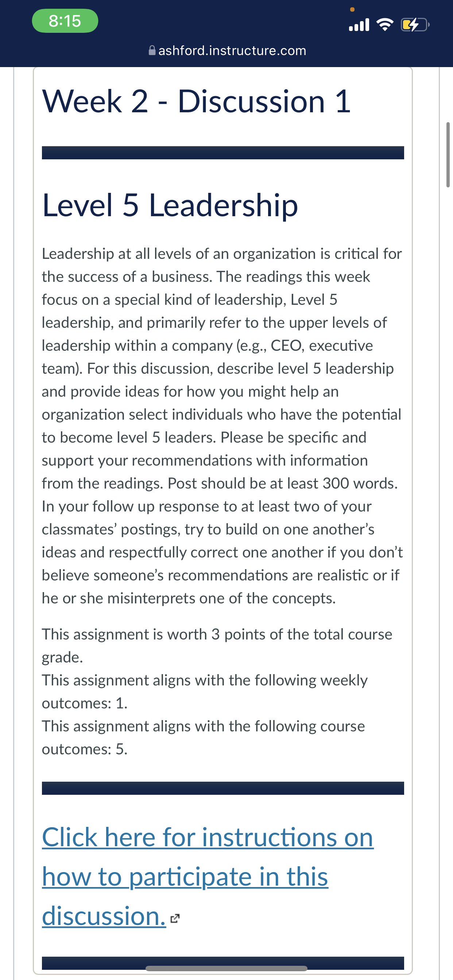Click the vertical scrollbar thumb on the right
The width and height of the screenshot is (453, 980).
click(448, 155)
